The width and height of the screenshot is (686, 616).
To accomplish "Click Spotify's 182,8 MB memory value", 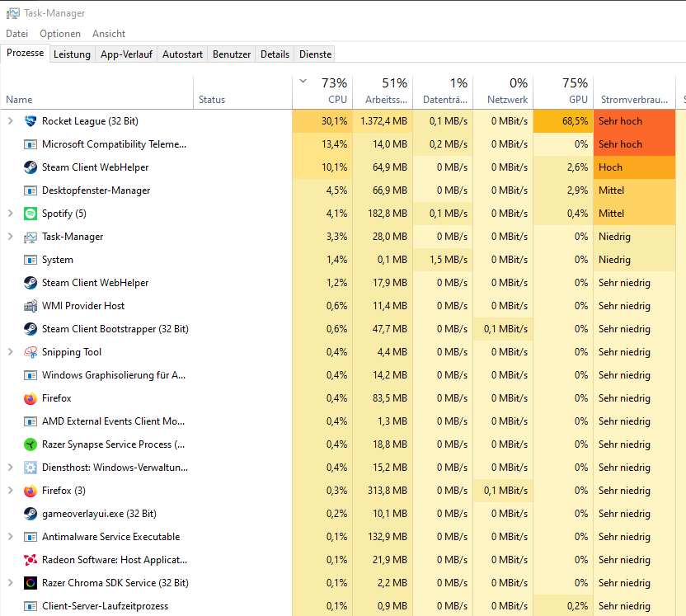I will tap(383, 214).
